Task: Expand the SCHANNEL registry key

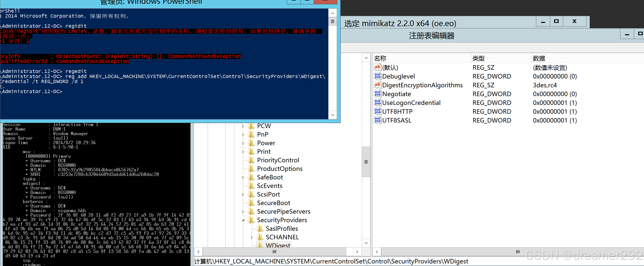Action: point(252,237)
